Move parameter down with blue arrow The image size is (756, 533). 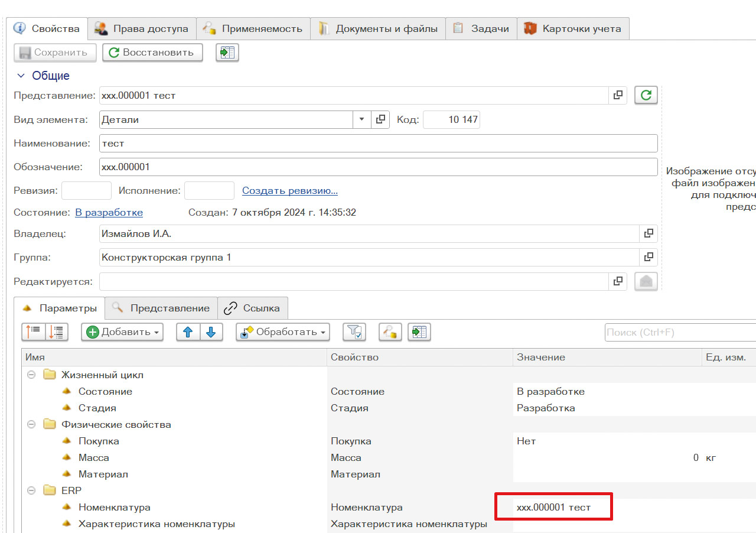click(211, 332)
